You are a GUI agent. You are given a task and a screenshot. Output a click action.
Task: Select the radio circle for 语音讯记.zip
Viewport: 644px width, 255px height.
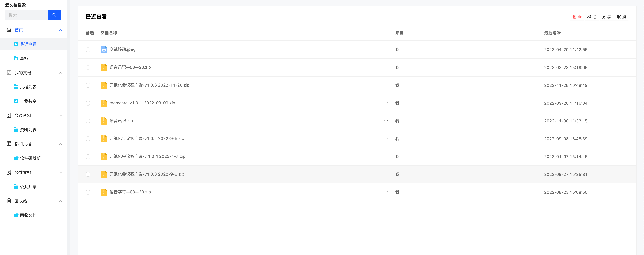click(x=88, y=121)
